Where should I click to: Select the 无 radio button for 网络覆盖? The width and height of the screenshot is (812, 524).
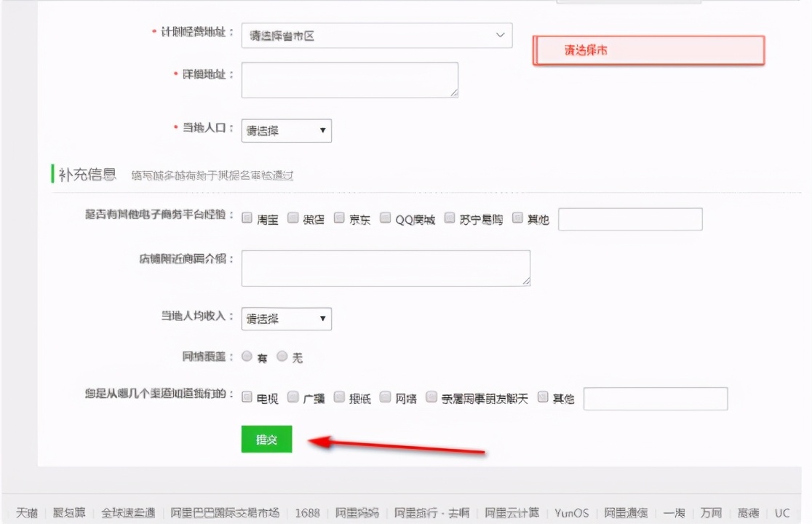[281, 357]
